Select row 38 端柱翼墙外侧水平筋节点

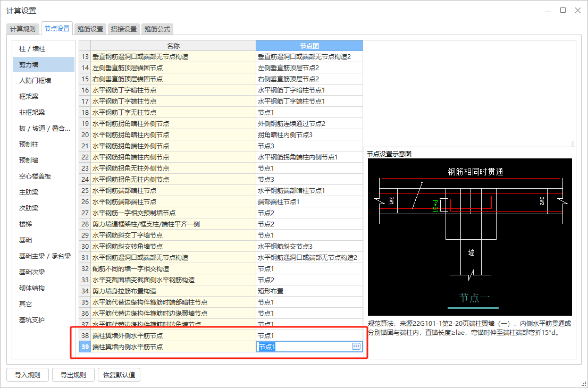[173, 335]
